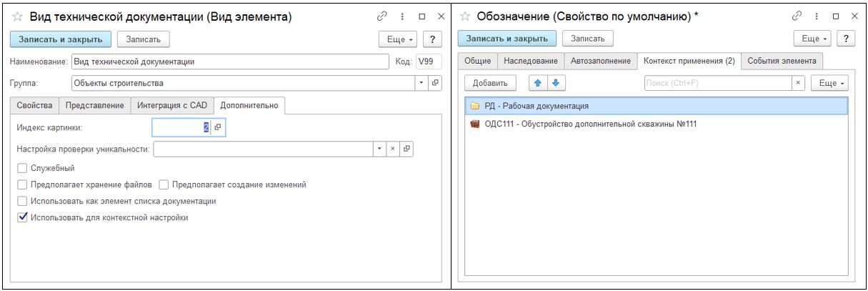Switch to the Свойства tab
868x291 pixels.
click(34, 105)
